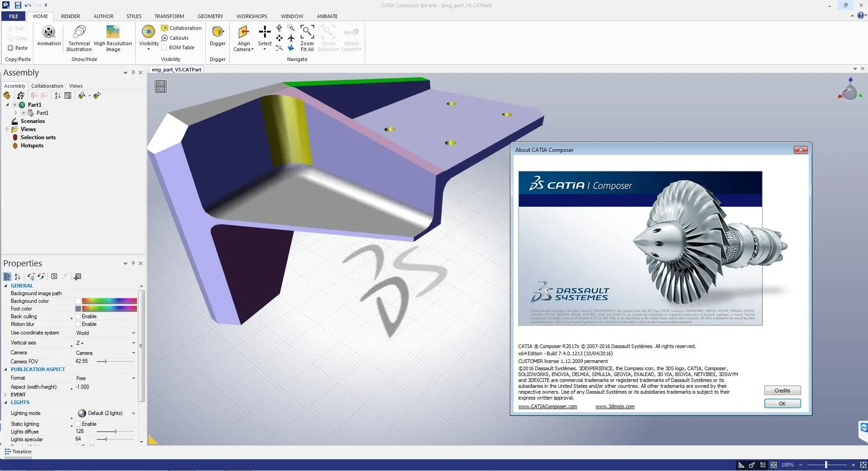
Task: Click manage properties icon in Properties toolbar
Action: click(x=78, y=277)
